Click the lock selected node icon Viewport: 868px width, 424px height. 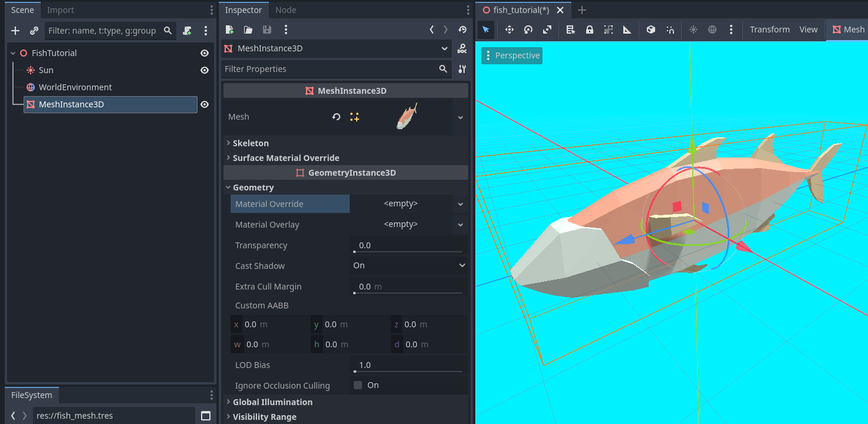[x=589, y=29]
